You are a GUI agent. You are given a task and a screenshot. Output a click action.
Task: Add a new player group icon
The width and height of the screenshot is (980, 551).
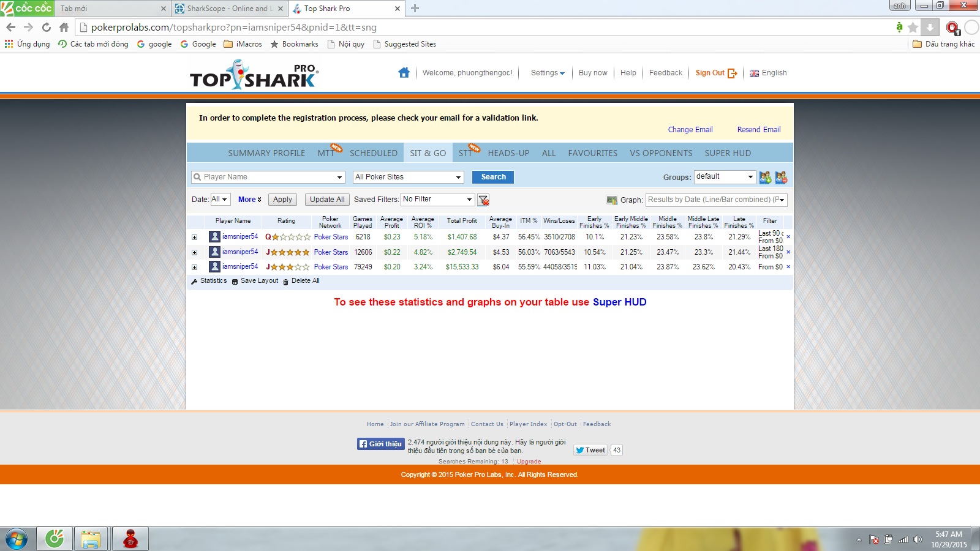click(x=765, y=178)
